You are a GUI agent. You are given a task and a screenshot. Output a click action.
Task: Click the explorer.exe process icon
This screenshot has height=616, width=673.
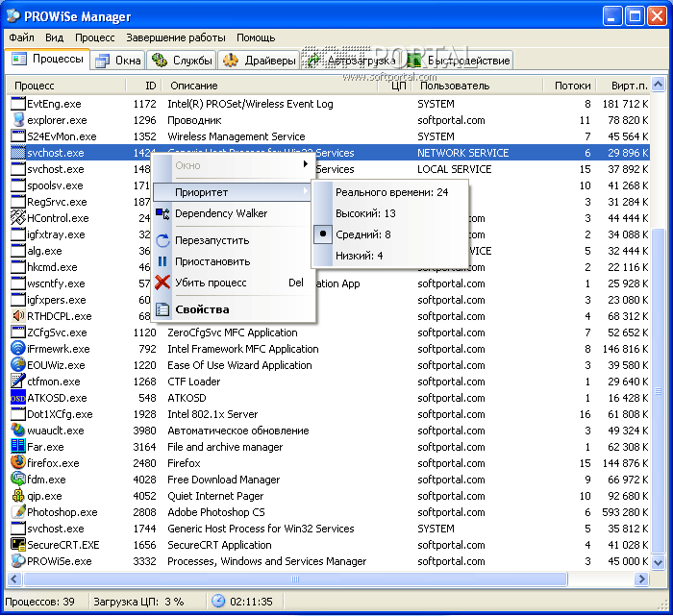tap(18, 120)
